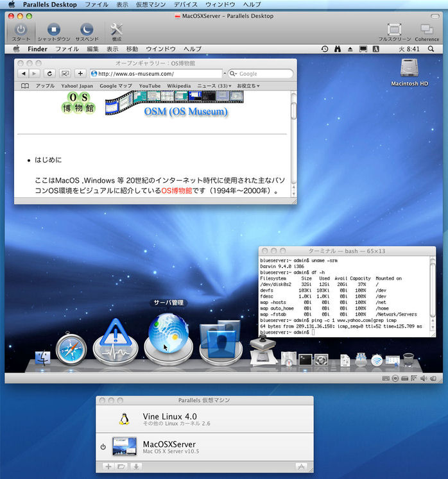Open System Image Utility stamp icon in Dock
This screenshot has height=479, width=448.
point(263,349)
